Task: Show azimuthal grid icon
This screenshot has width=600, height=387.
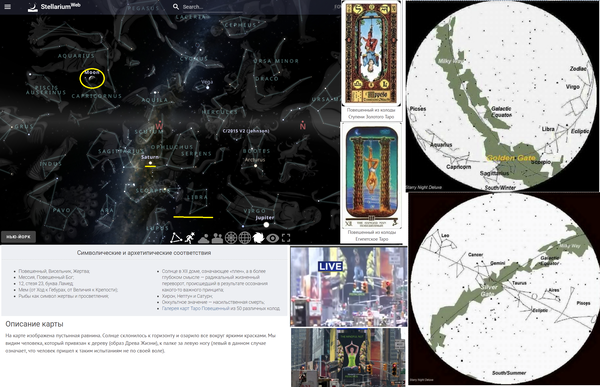Action: (231, 238)
